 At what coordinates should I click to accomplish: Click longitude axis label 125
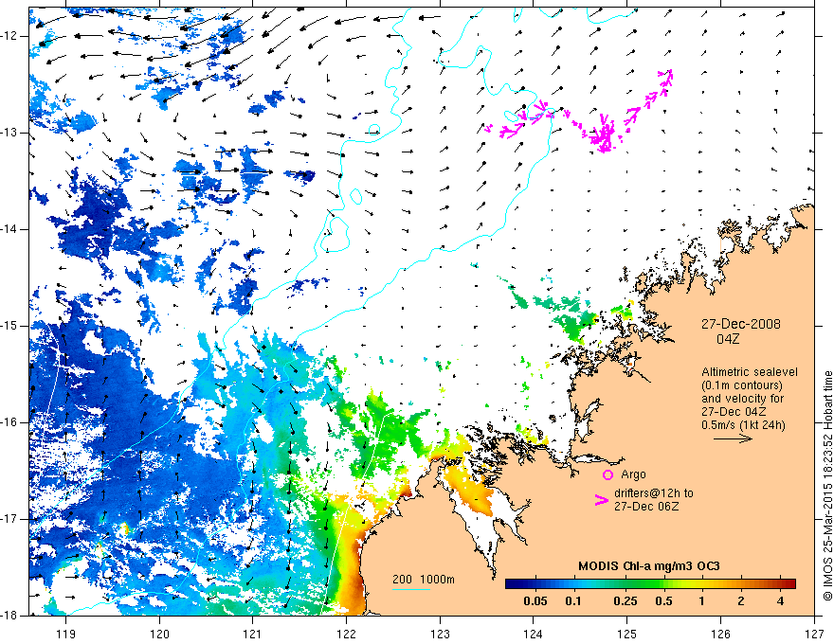pos(627,634)
